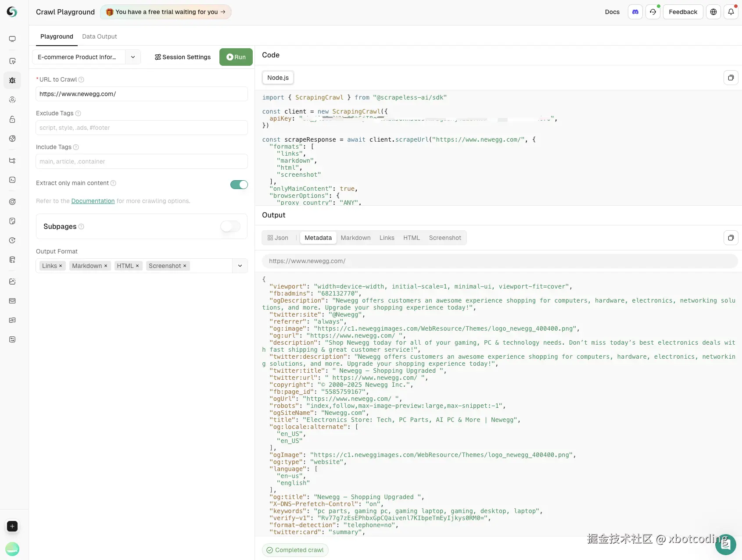Open the terminal console icon in the sidebar
The height and width of the screenshot is (560, 742).
[12, 180]
